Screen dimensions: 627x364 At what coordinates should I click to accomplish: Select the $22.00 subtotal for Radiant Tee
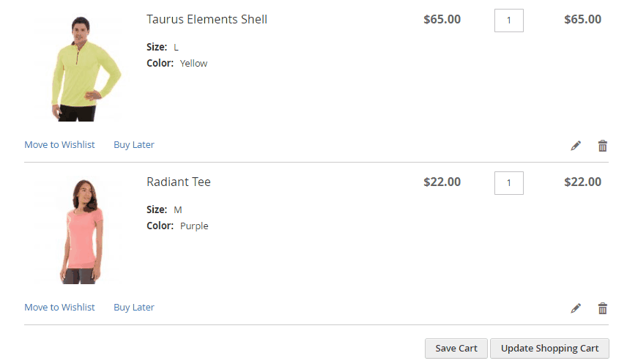pos(582,182)
